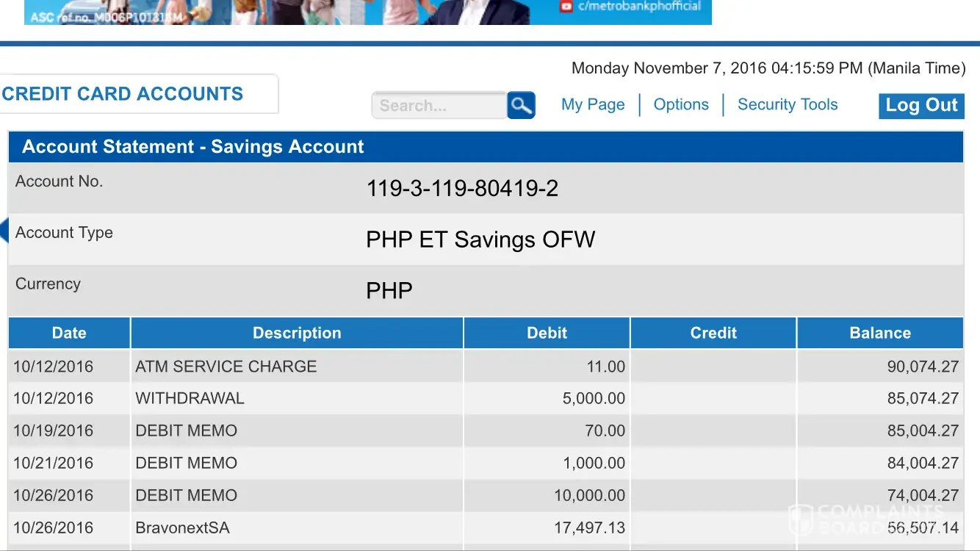This screenshot has height=551, width=980.
Task: Click the magnifying glass search button
Action: click(x=521, y=105)
